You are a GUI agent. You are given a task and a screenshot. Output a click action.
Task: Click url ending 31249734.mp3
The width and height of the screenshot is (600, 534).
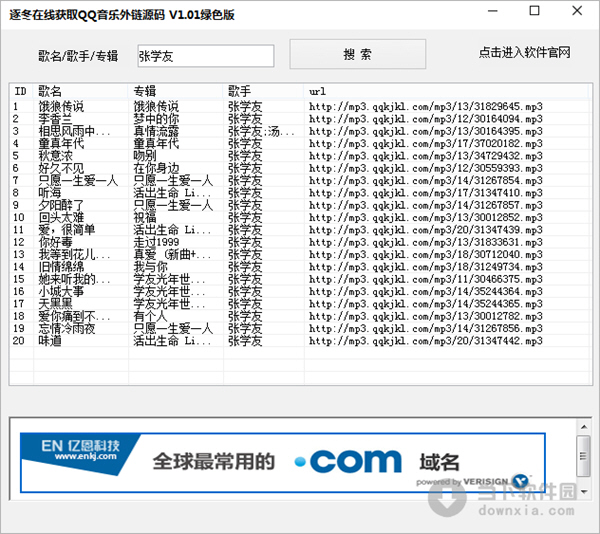[x=426, y=267]
